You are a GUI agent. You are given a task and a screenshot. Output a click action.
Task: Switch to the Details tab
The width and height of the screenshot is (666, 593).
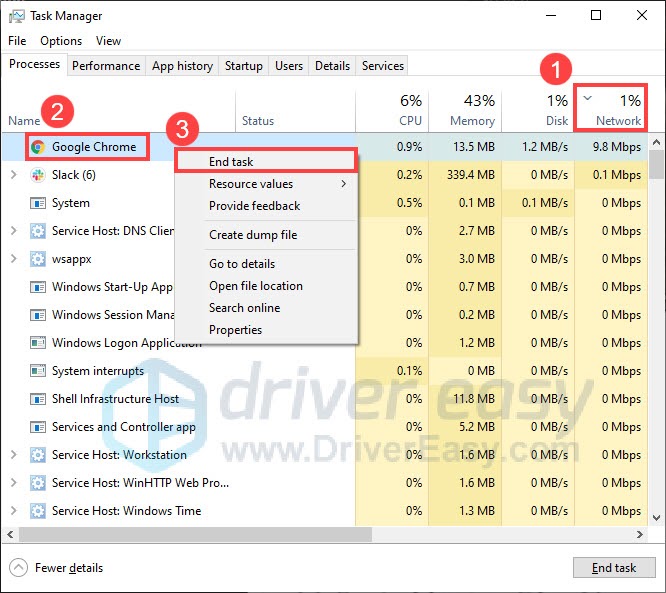333,66
